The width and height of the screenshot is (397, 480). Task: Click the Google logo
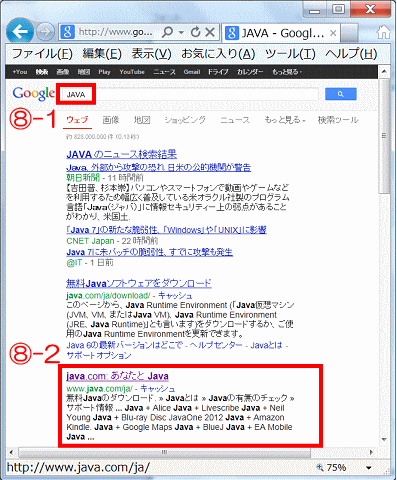(x=33, y=94)
